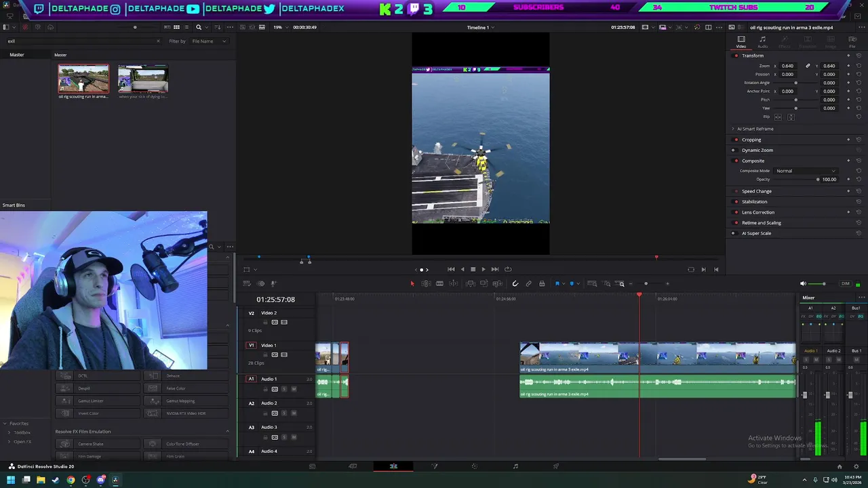This screenshot has width=868, height=488.
Task: Click the Insert Clip toolbar icon
Action: [471, 283]
